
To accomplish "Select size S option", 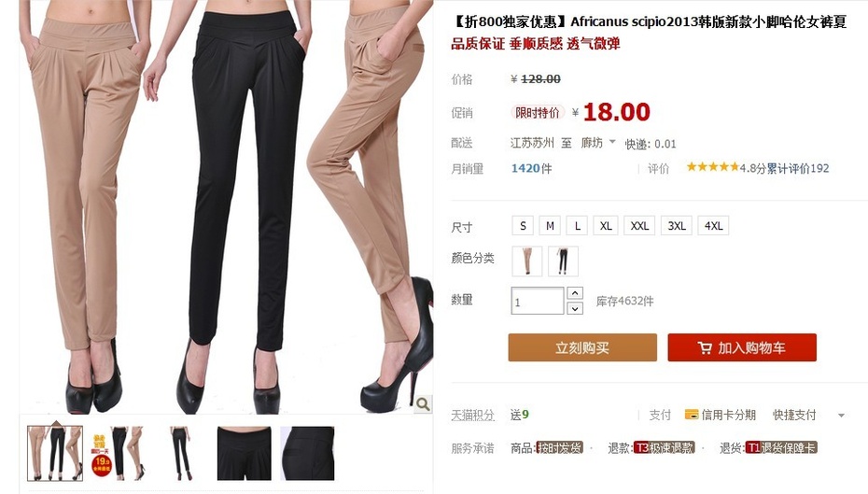I will 523,225.
